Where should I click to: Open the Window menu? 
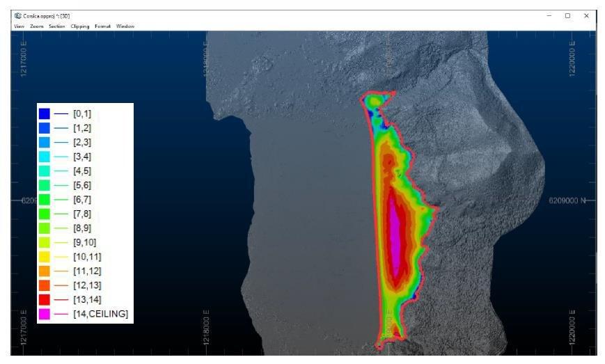(x=125, y=26)
